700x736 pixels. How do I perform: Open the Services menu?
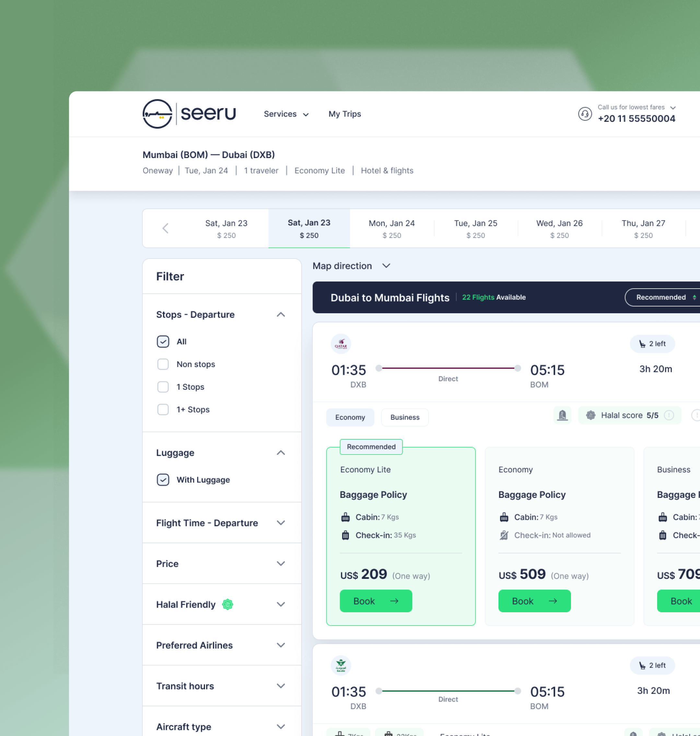(286, 114)
